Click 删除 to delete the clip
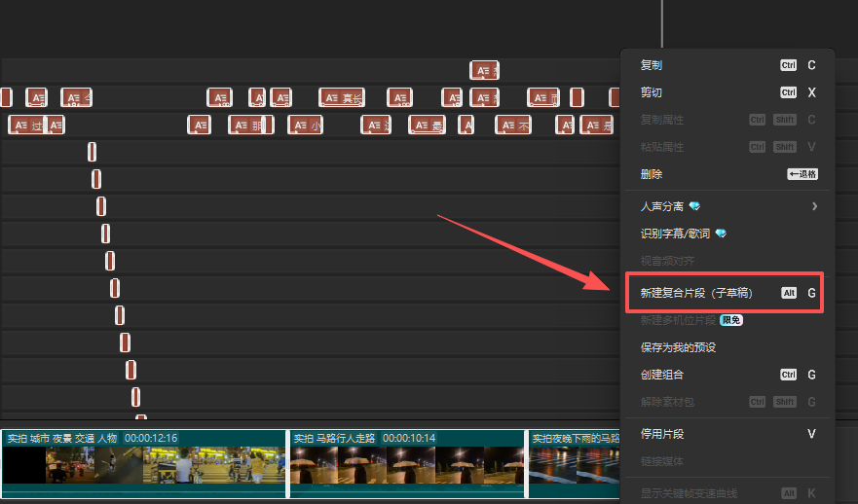The height and width of the screenshot is (504, 858). [x=652, y=174]
